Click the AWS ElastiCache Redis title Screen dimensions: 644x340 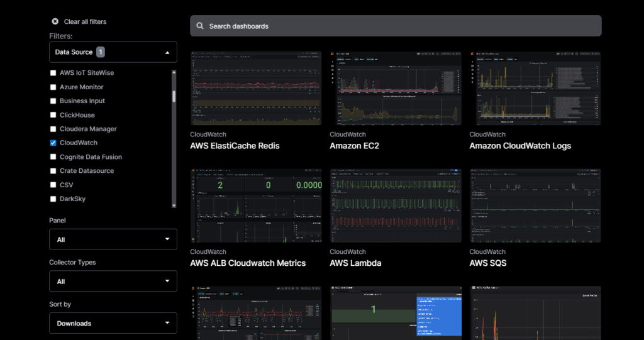click(235, 146)
